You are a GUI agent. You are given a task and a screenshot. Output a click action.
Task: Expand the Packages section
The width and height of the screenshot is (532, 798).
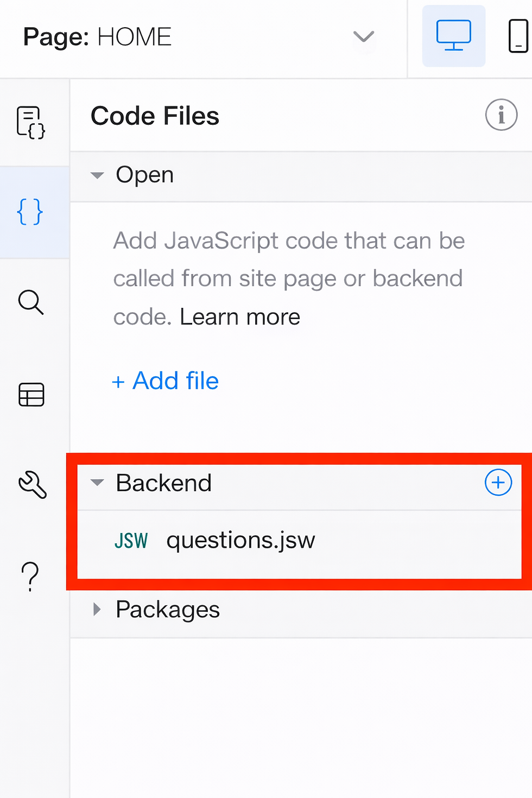98,609
